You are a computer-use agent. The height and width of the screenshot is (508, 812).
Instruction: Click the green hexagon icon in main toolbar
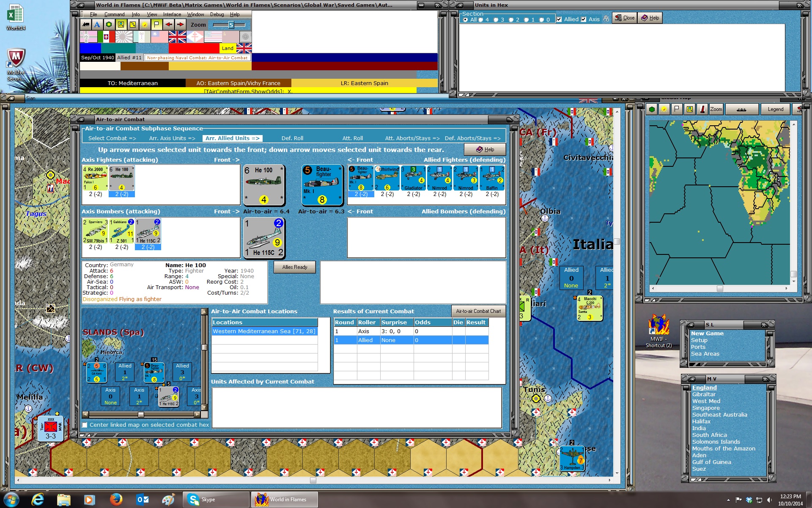109,25
